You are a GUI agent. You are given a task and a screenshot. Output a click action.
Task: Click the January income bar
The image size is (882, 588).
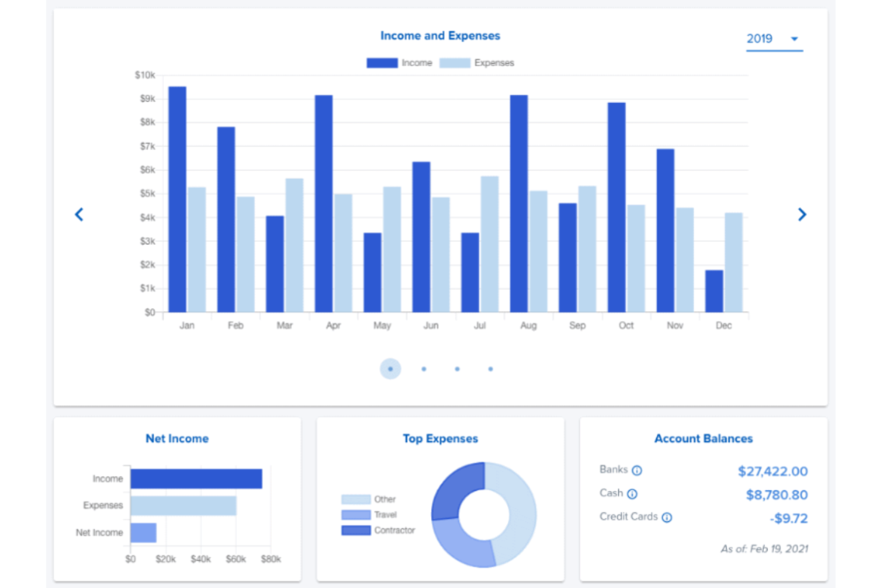177,197
